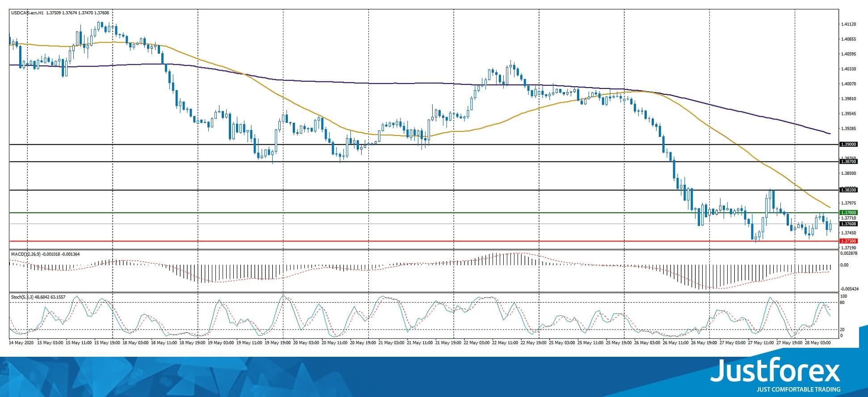Click the 1.37190 price axis value
This screenshot has height=397, width=868.
(x=848, y=248)
